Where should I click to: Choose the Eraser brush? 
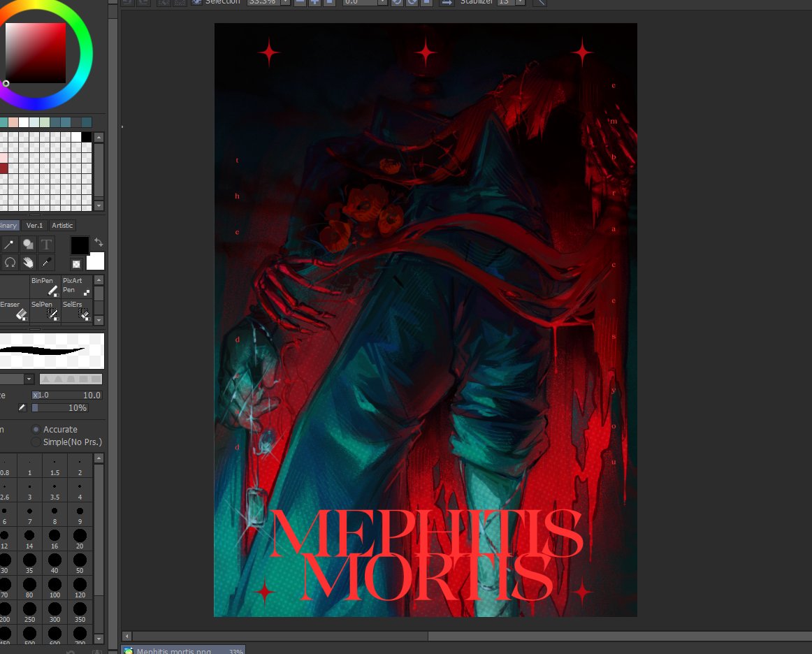14,311
